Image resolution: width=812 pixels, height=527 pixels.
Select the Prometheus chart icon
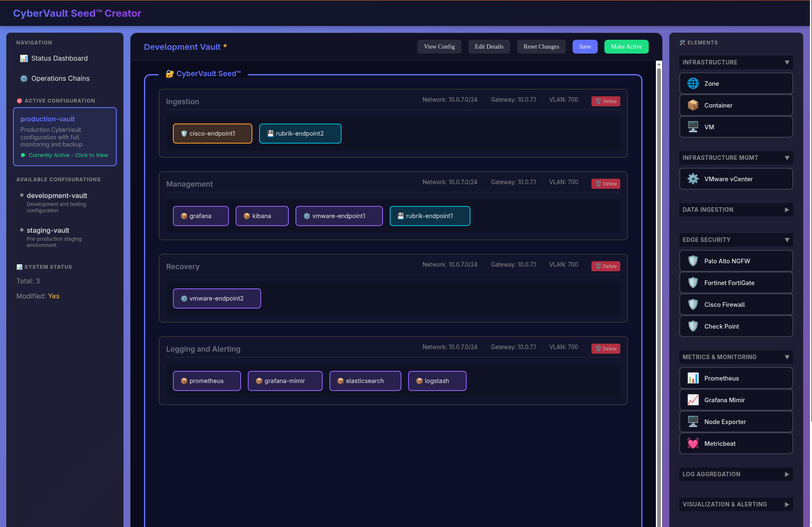693,378
